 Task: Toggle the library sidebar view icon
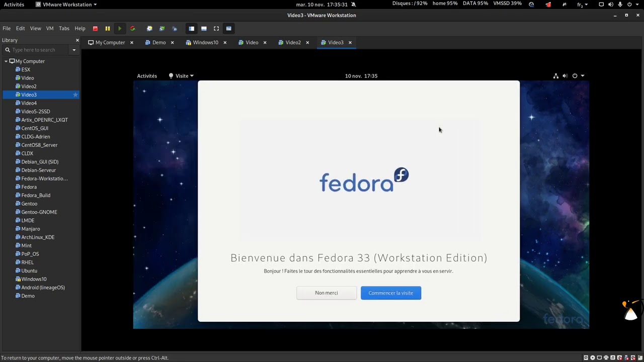coord(191,29)
